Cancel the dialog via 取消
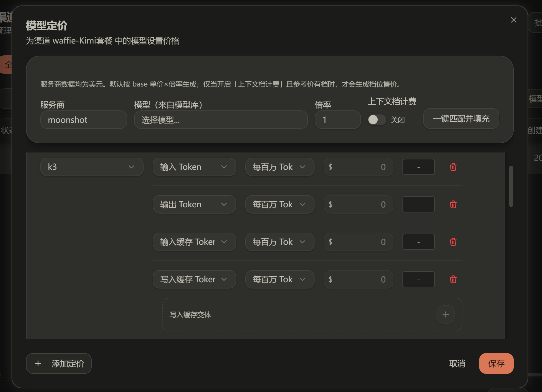 (457, 363)
